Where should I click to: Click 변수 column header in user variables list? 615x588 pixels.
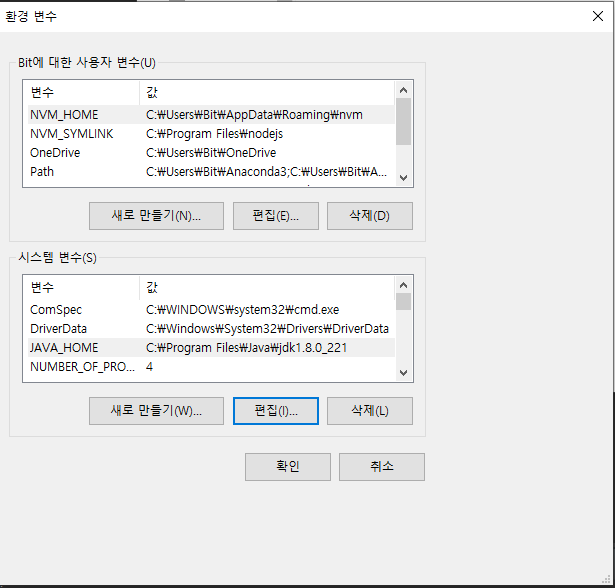pyautogui.click(x=83, y=93)
